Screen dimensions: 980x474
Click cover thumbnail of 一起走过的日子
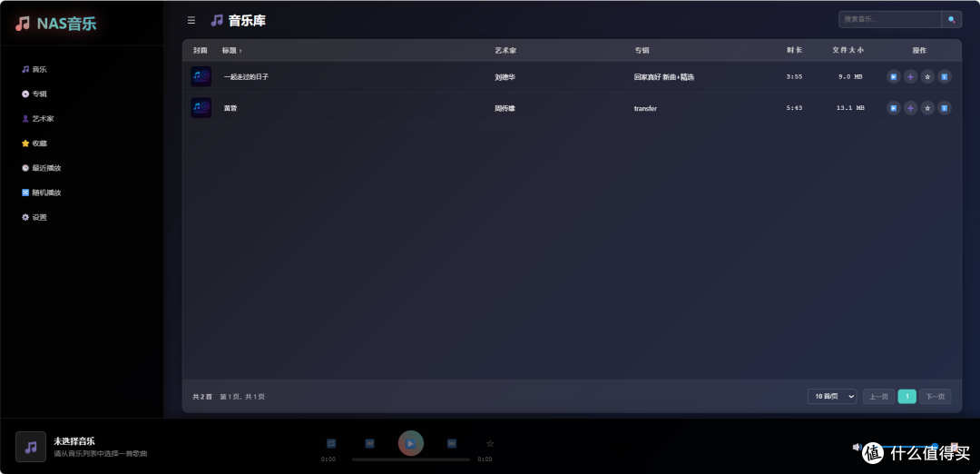point(201,76)
